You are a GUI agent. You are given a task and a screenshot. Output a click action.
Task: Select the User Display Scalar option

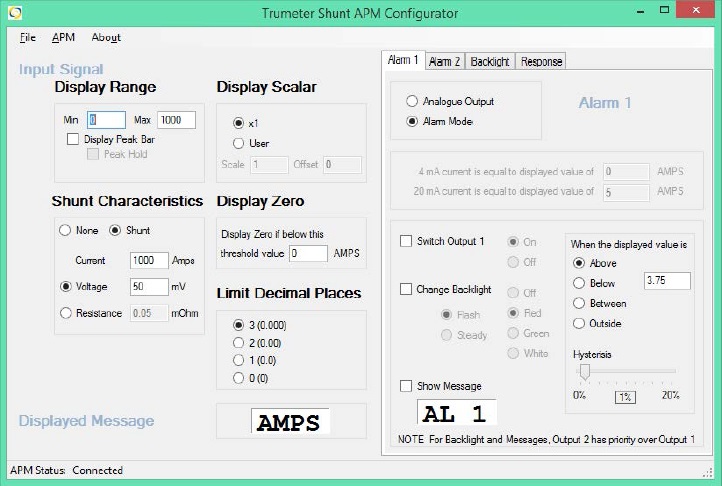click(238, 143)
